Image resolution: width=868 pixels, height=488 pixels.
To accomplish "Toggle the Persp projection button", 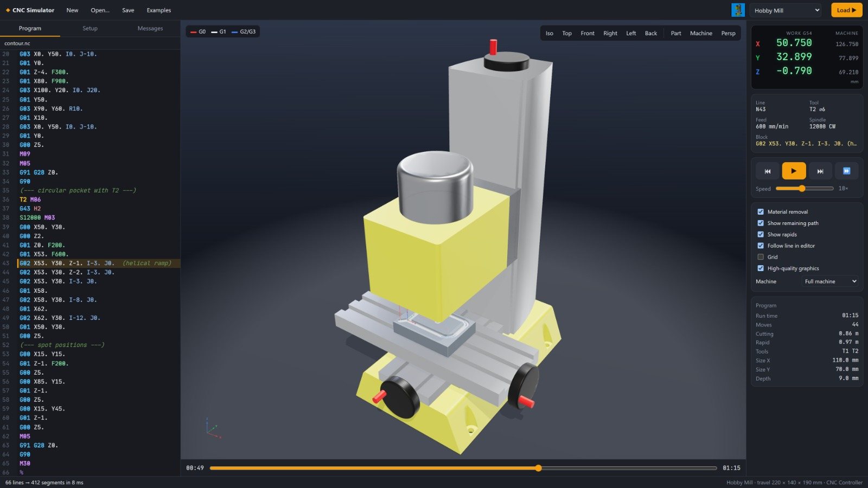I will pyautogui.click(x=729, y=33).
